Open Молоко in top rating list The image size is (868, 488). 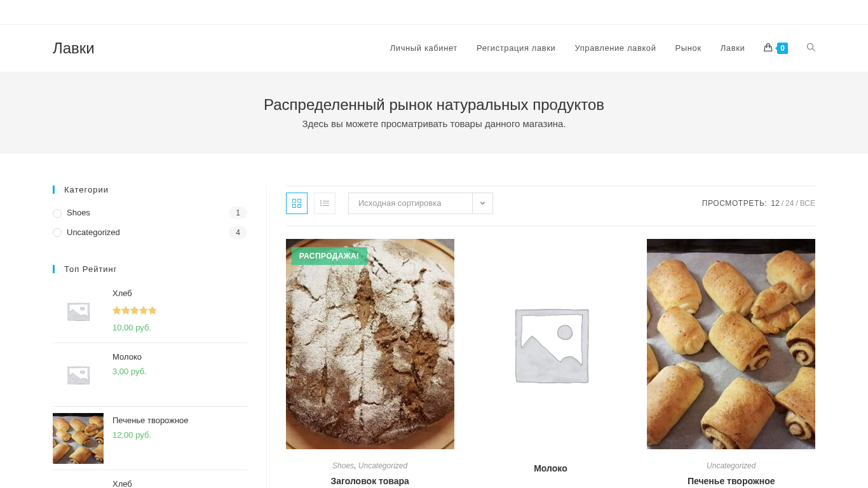click(127, 357)
